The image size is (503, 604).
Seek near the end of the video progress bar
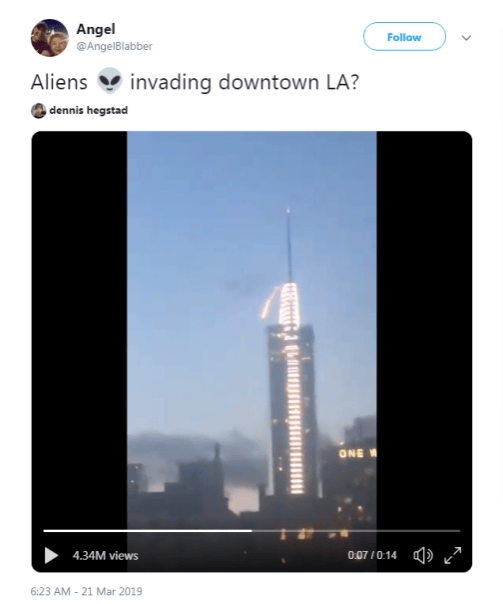(x=453, y=531)
